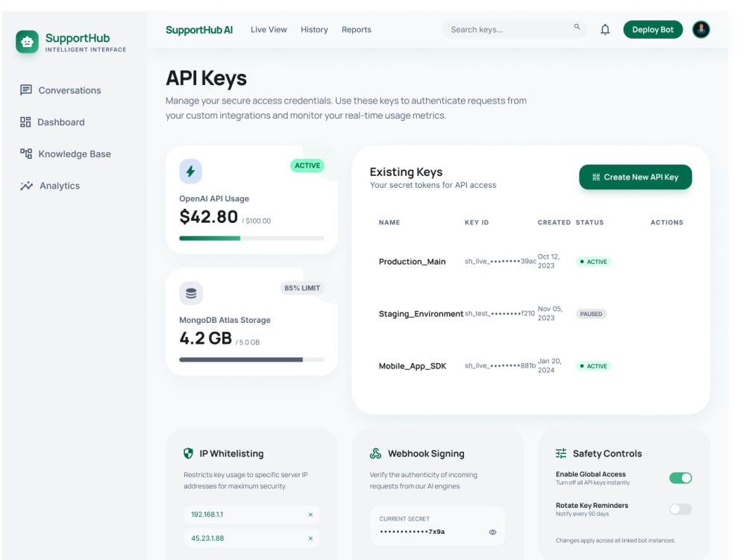This screenshot has height=560, width=746.
Task: Click into the Search keys field
Action: click(514, 30)
